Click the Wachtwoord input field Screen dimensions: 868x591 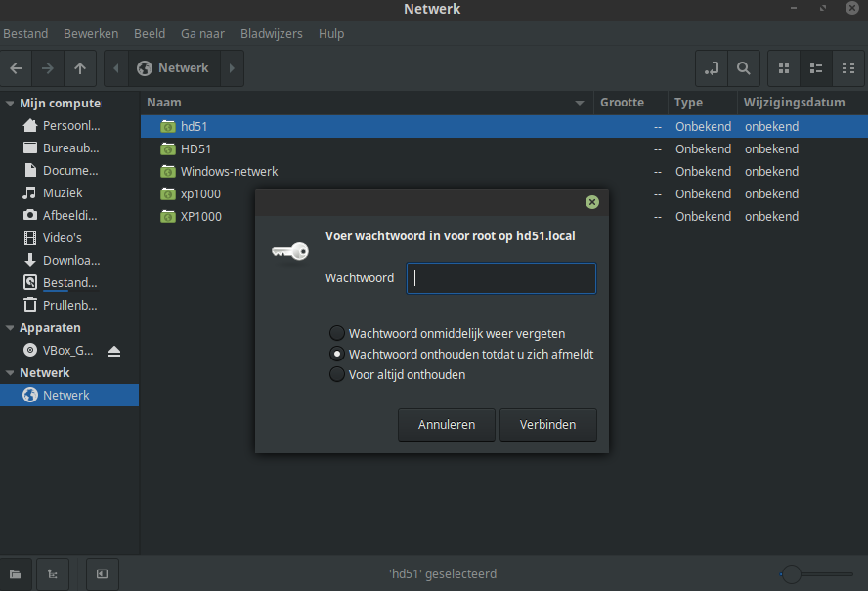(501, 278)
